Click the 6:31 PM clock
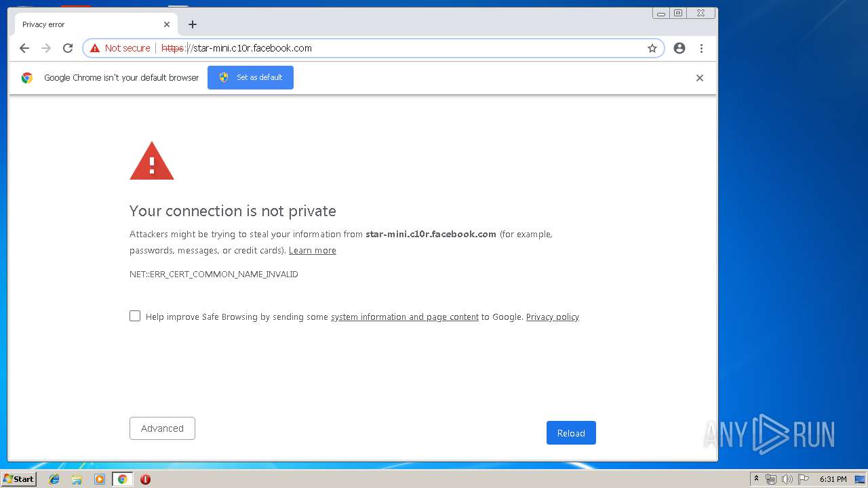 pos(833,479)
